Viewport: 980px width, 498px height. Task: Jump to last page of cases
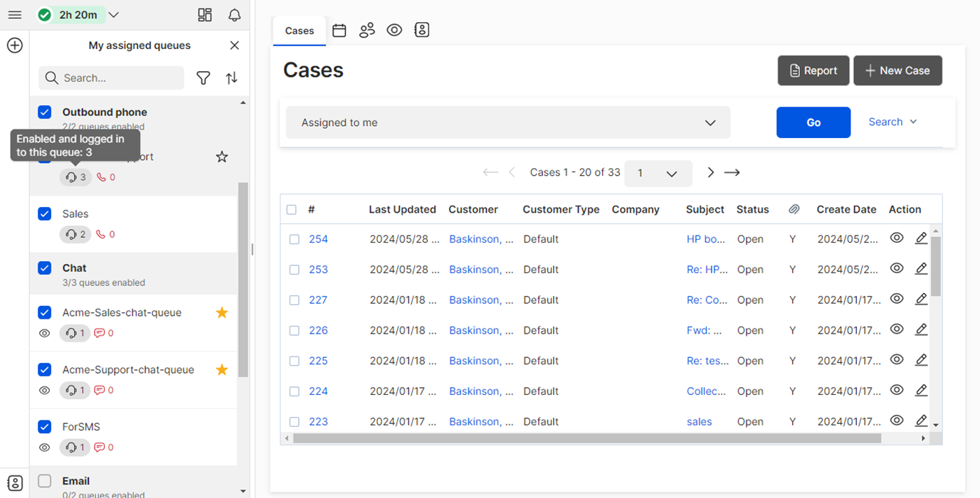pos(732,172)
